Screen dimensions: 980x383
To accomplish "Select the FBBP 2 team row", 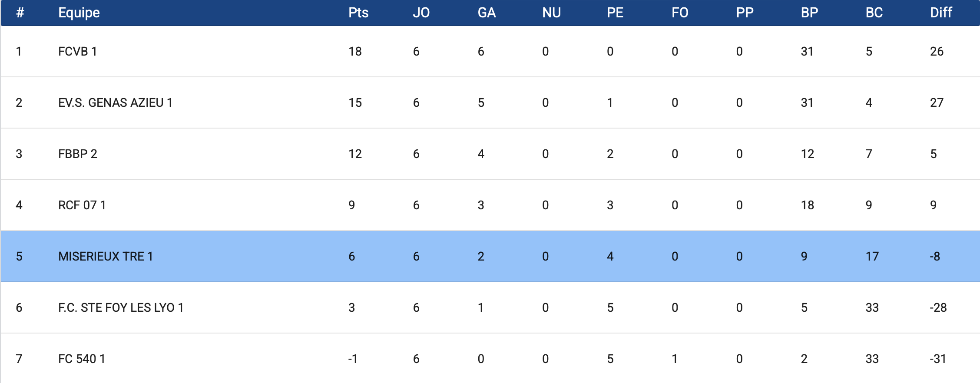I will (77, 154).
